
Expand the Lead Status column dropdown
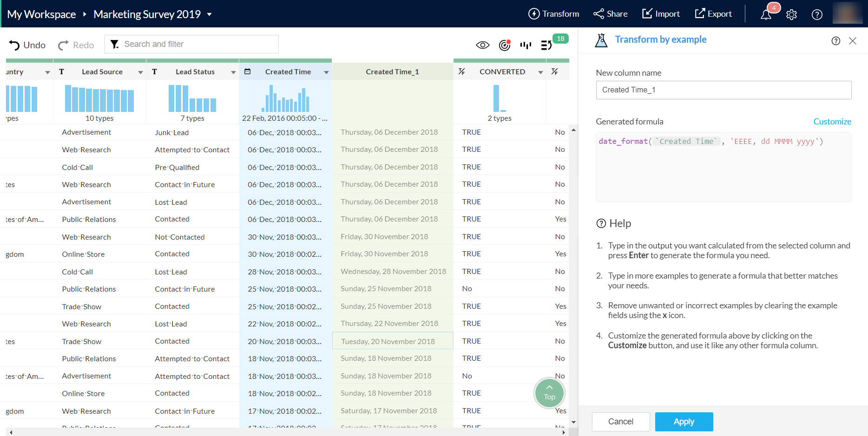233,72
